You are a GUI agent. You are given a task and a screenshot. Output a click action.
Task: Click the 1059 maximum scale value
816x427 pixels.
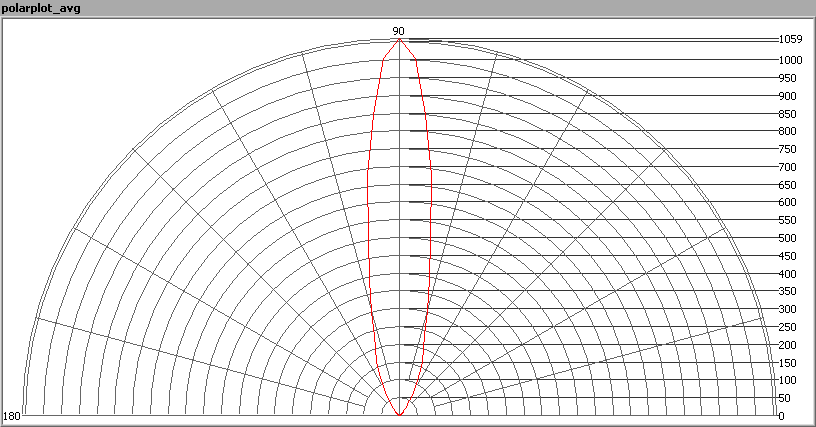790,41
